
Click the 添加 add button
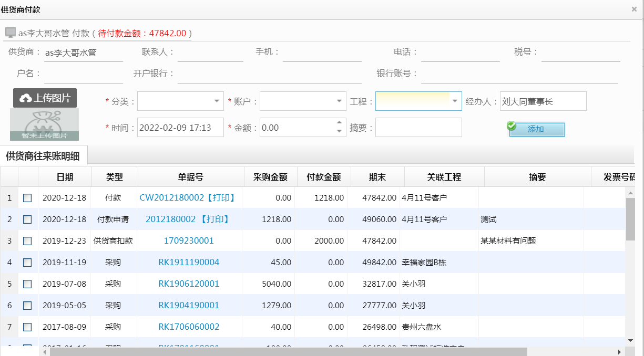(536, 129)
